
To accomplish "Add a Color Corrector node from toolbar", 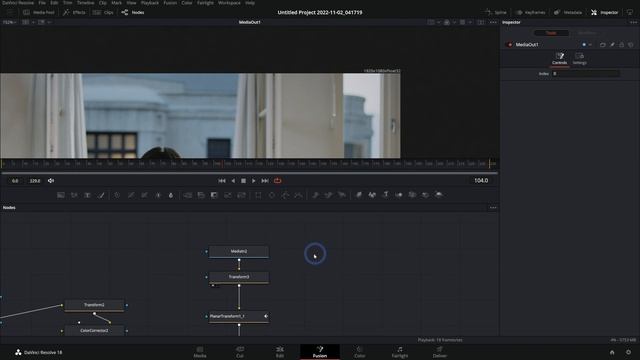I will (117, 195).
